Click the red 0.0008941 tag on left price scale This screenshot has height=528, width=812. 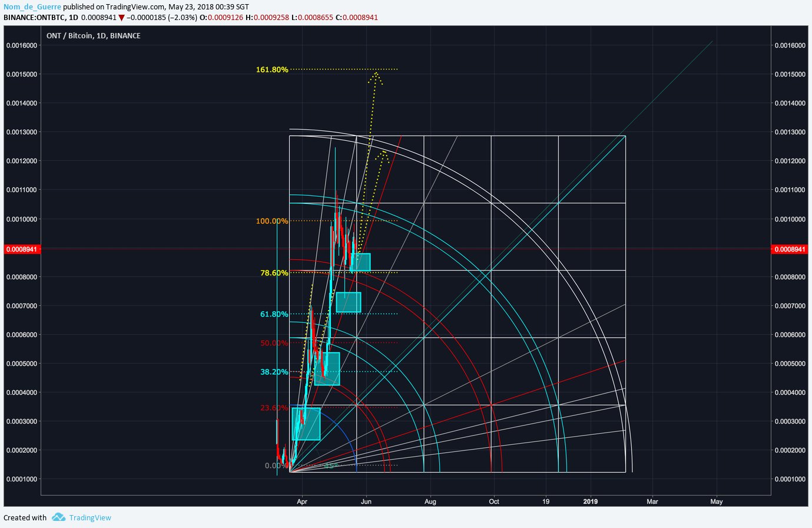coord(22,249)
